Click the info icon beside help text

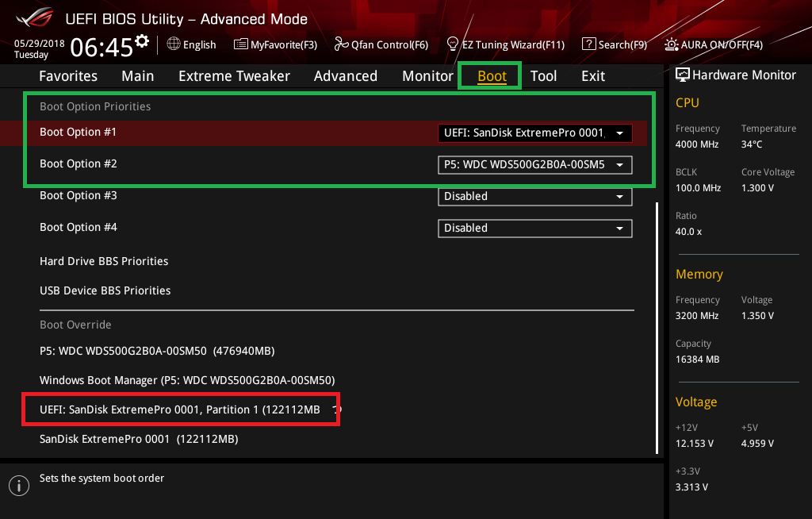(x=19, y=486)
